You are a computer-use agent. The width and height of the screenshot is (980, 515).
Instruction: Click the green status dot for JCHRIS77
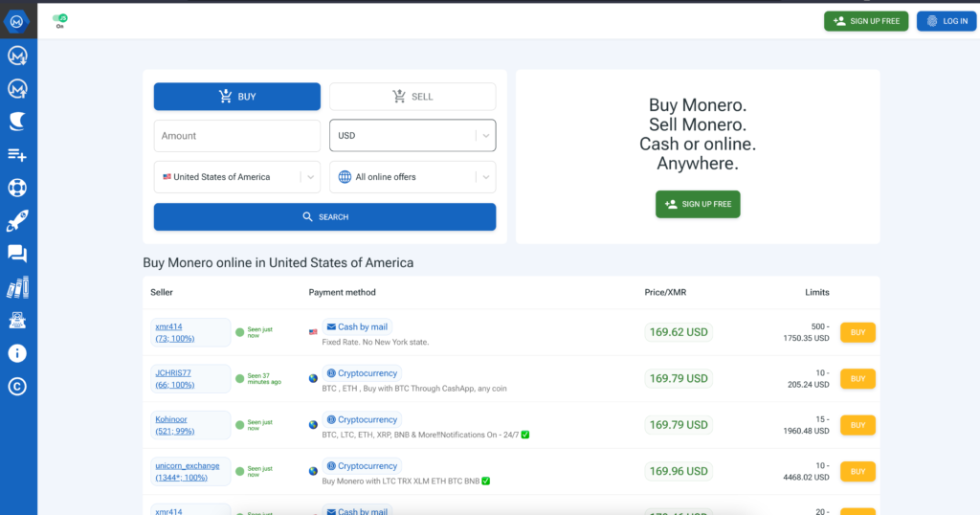(x=239, y=379)
